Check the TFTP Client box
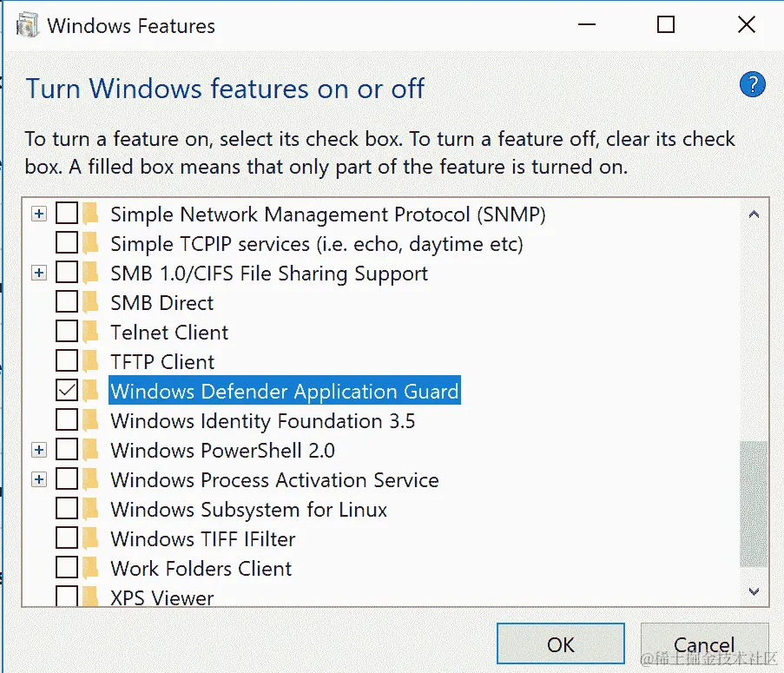The width and height of the screenshot is (784, 673). click(x=67, y=360)
